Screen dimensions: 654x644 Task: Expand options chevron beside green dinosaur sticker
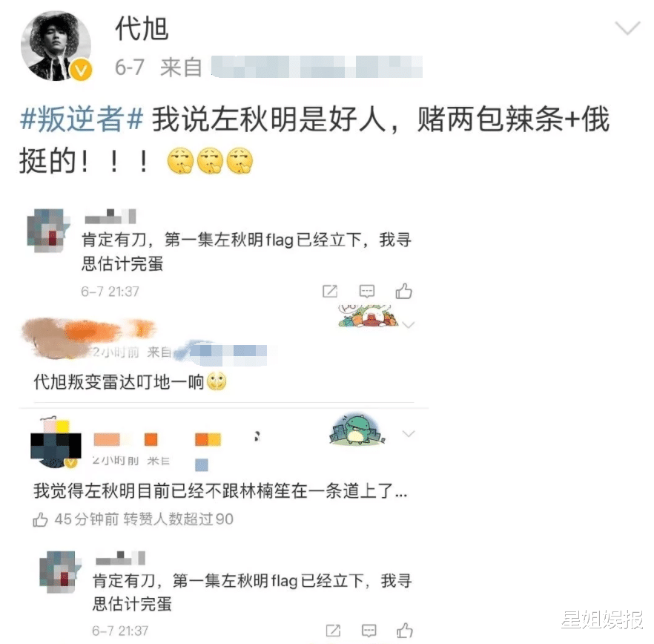[x=409, y=433]
